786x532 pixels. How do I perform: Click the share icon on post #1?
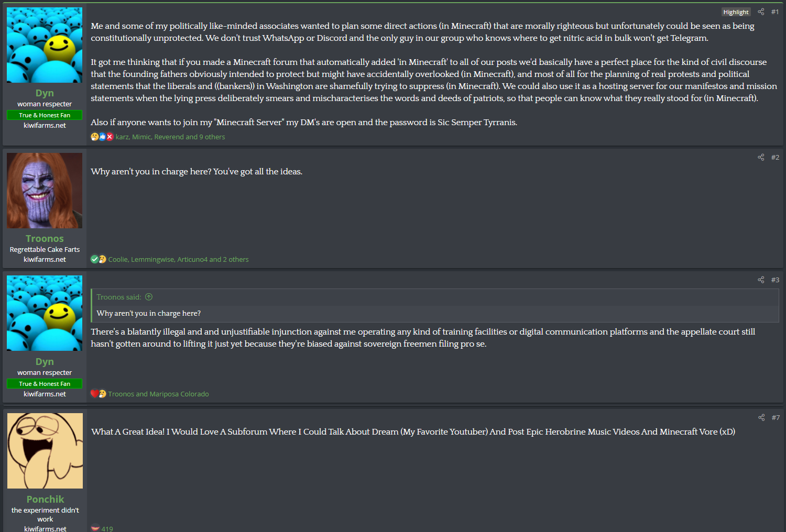click(x=761, y=12)
